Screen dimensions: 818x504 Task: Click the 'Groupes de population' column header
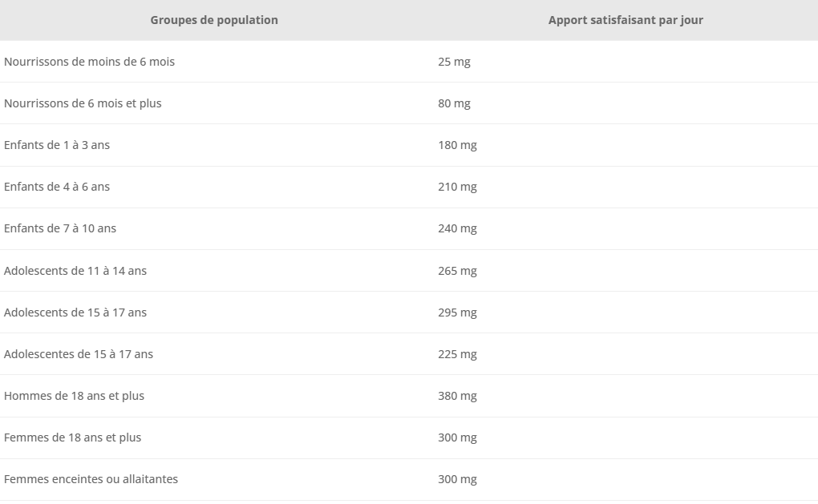click(x=214, y=20)
